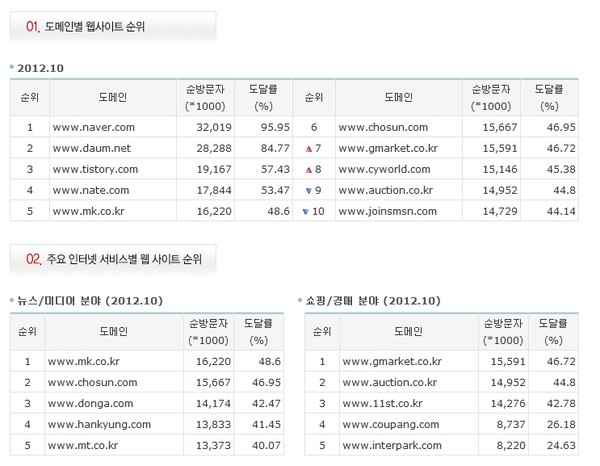Screen dimensions: 600x466
Task: Click www.hankyung.com domain cell
Action: tap(99, 424)
